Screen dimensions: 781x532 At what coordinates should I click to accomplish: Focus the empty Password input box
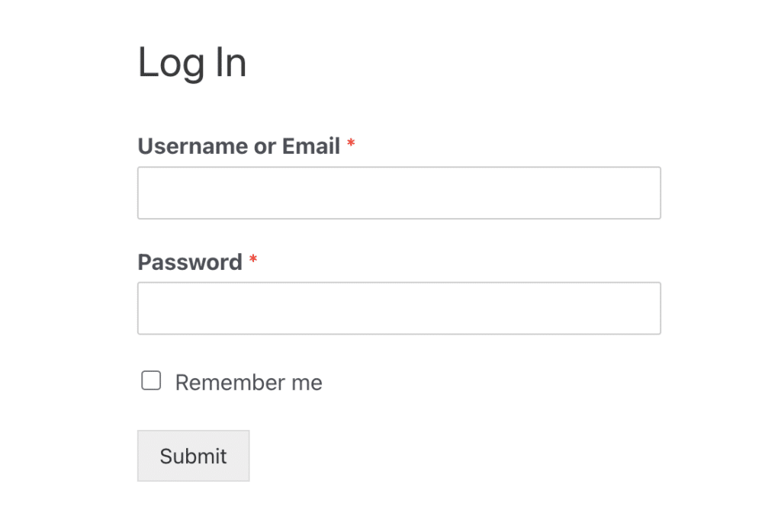coord(398,308)
